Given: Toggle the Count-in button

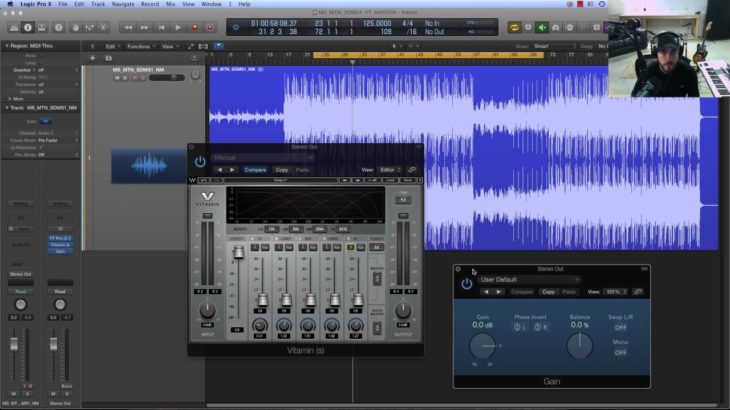Looking at the screenshot, I should coord(569,27).
